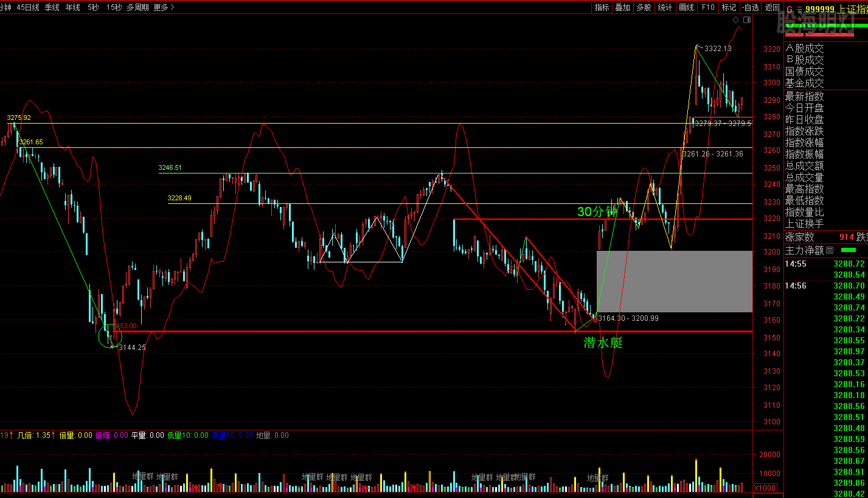Screen dimensions: 868x498
Task: Click the 叠加 overlay button
Action: point(623,7)
